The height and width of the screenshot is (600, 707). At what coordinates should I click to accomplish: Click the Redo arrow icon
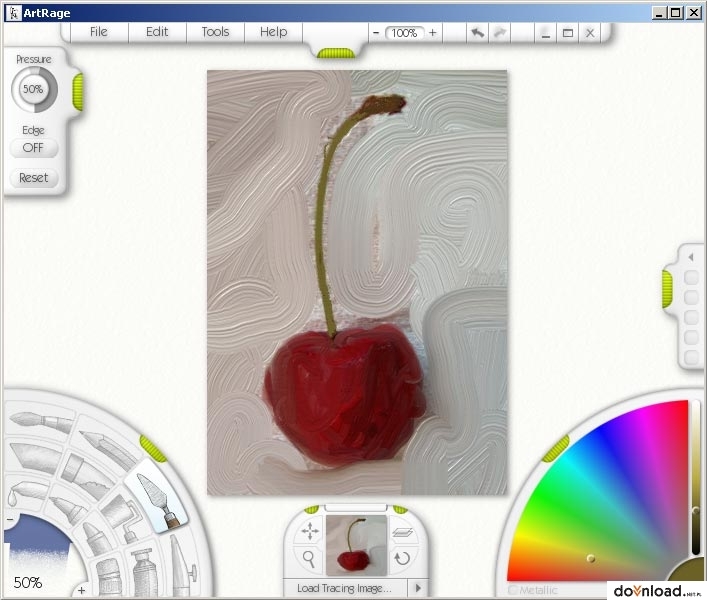[x=500, y=33]
